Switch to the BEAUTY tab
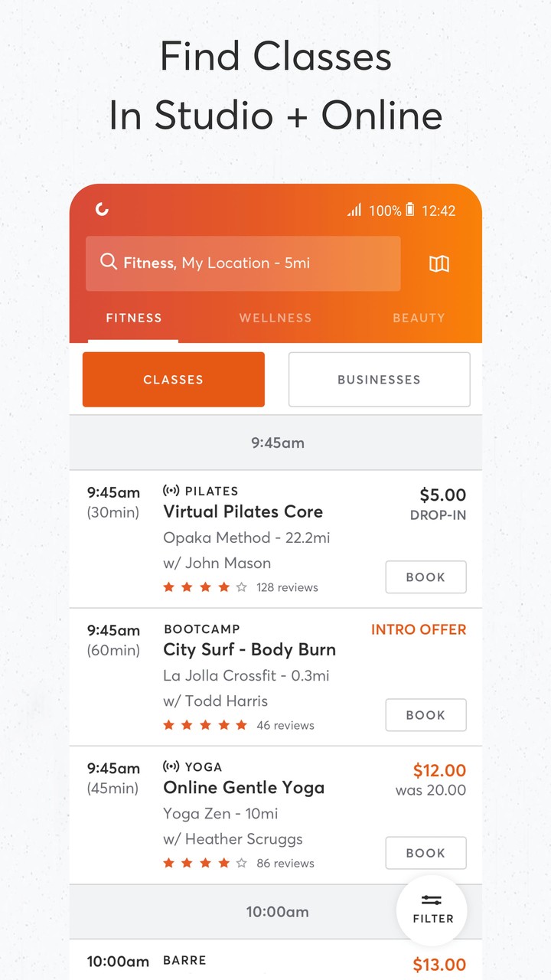This screenshot has width=551, height=980. (x=419, y=318)
